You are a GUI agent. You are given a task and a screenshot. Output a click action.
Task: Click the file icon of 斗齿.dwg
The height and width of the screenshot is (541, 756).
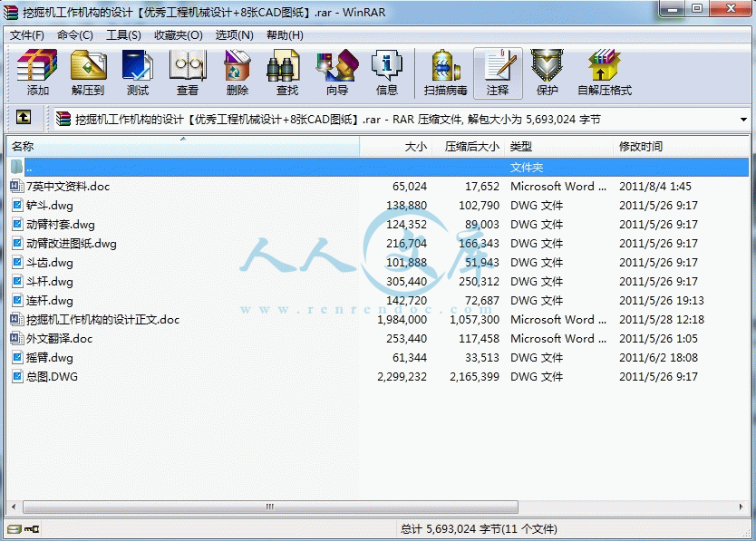[x=17, y=262]
